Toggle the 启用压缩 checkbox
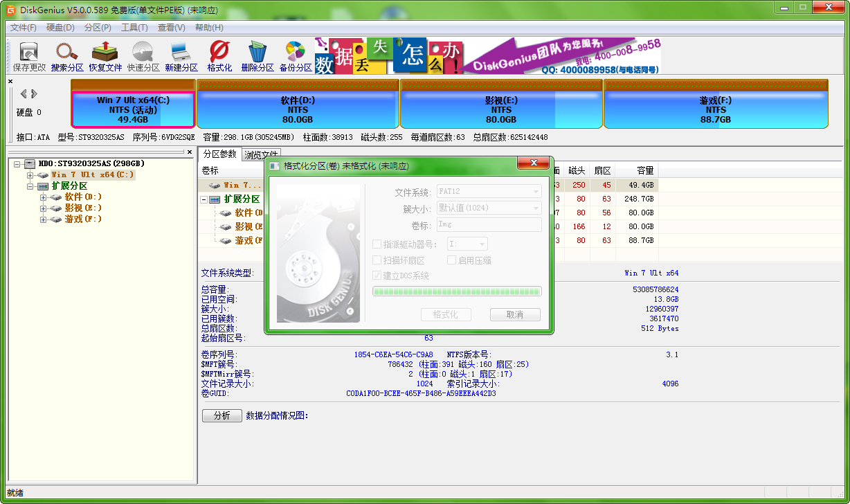 [x=451, y=260]
